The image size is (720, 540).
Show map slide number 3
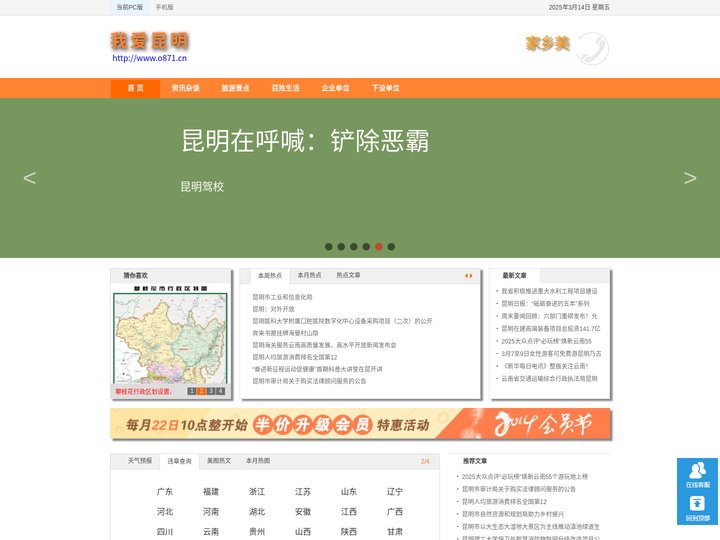211,391
